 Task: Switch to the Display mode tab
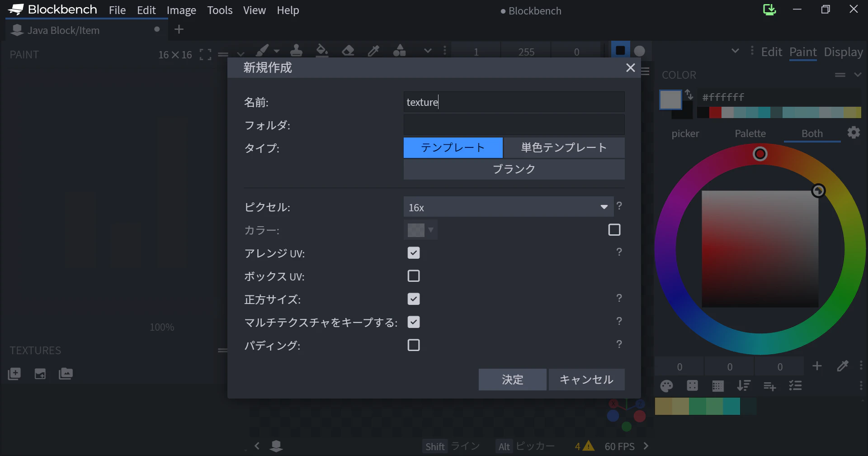click(844, 52)
